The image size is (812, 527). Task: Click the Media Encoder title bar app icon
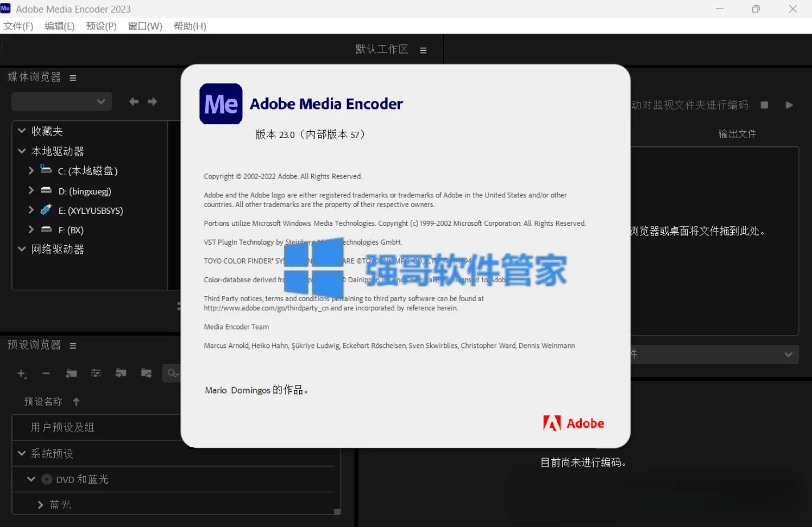click(x=6, y=9)
